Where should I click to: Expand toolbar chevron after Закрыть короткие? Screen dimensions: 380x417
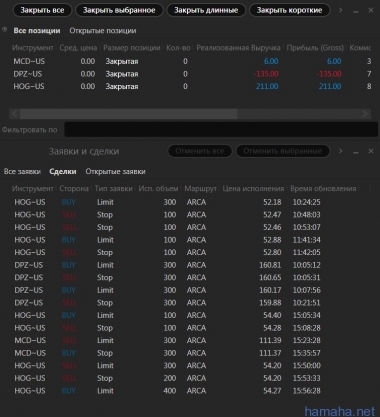tap(340, 10)
